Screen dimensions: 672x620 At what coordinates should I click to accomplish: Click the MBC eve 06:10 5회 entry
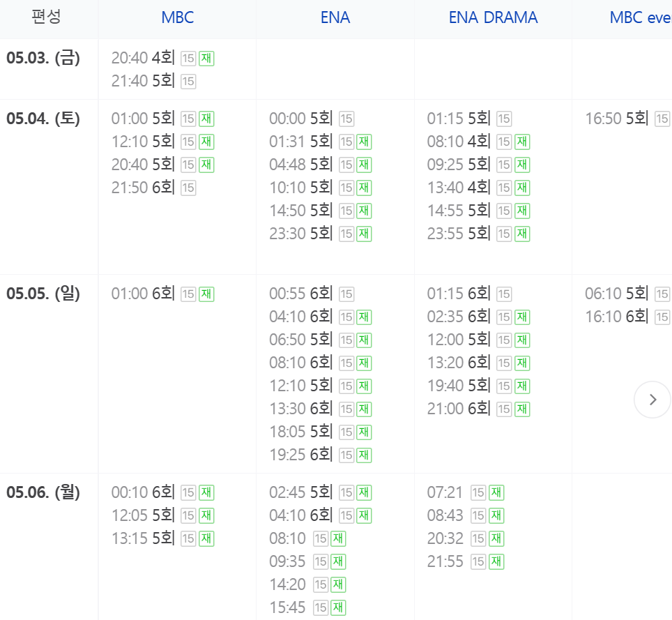pyautogui.click(x=628, y=294)
